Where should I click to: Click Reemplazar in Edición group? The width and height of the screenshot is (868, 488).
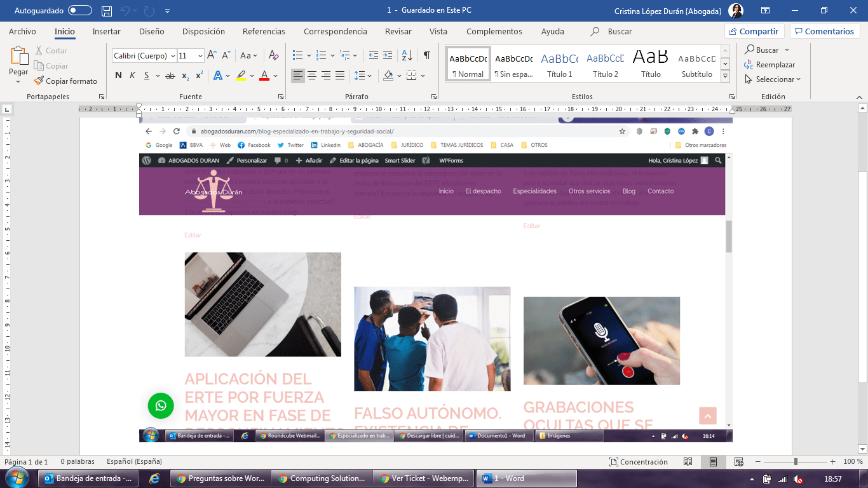click(770, 65)
